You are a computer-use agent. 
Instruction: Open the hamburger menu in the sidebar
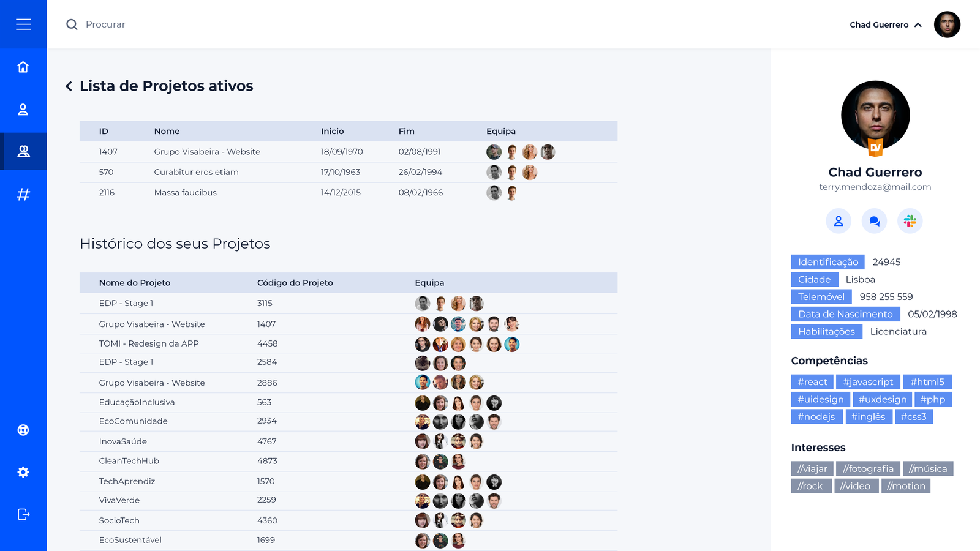click(23, 24)
